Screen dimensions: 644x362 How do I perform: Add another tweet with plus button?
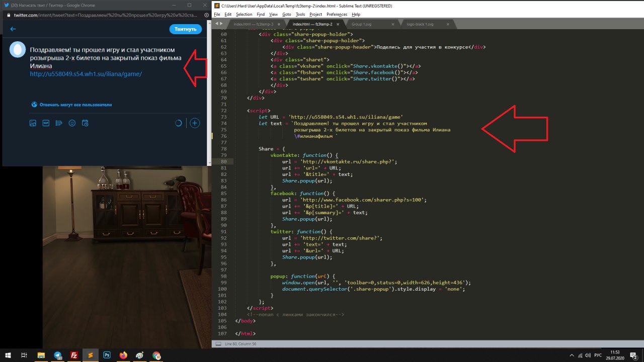point(195,123)
